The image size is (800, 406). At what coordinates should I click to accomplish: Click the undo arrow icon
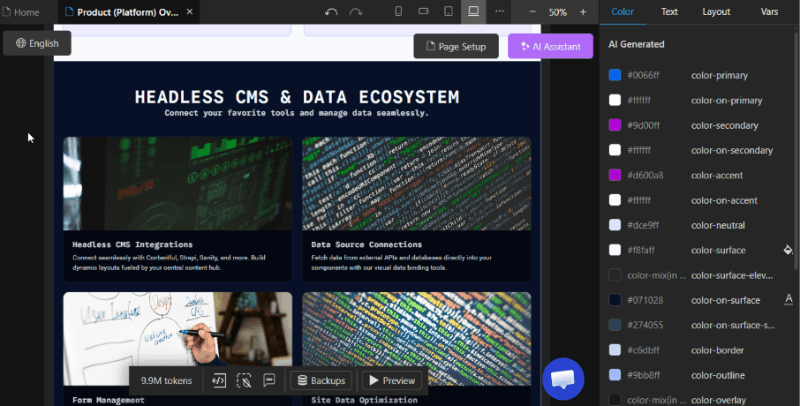point(332,12)
